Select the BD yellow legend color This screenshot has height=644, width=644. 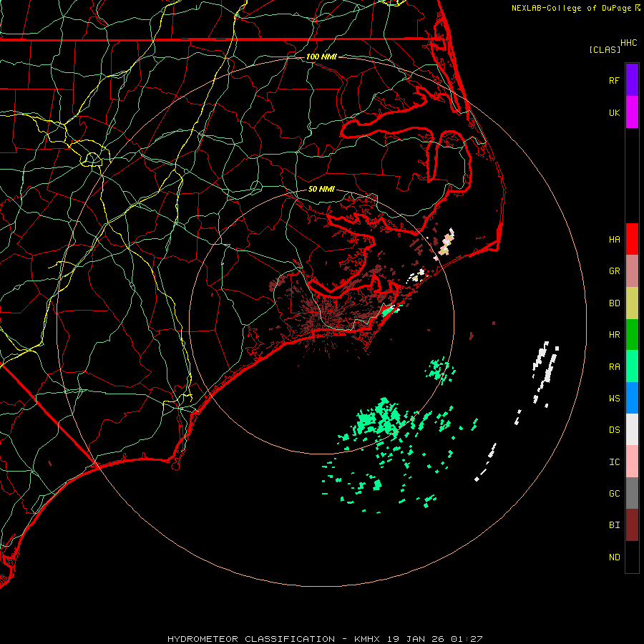coord(632,303)
